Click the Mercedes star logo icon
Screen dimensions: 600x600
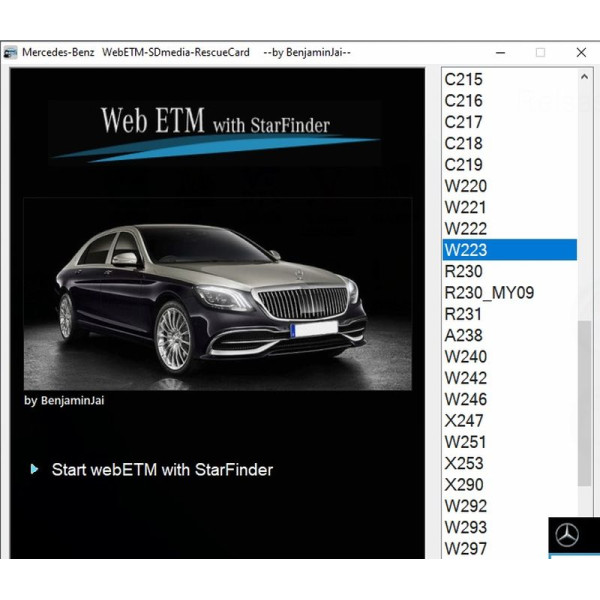coord(567,536)
